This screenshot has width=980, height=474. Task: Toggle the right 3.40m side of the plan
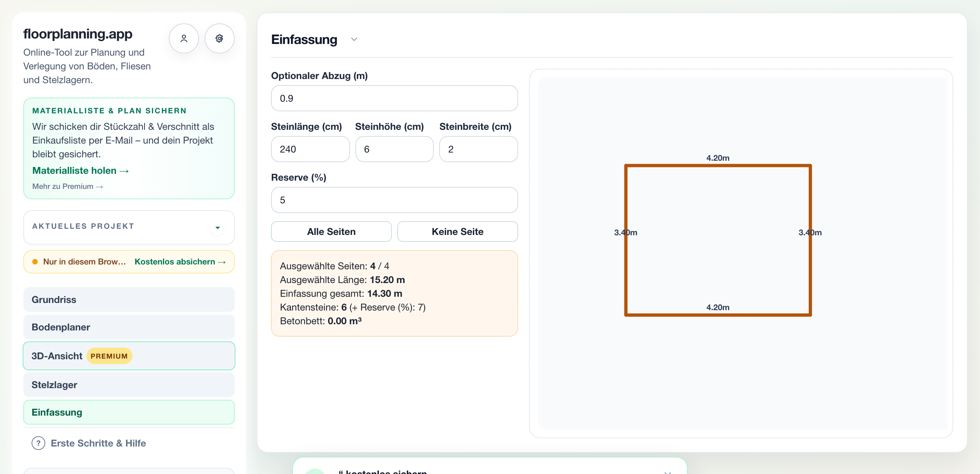[810, 240]
